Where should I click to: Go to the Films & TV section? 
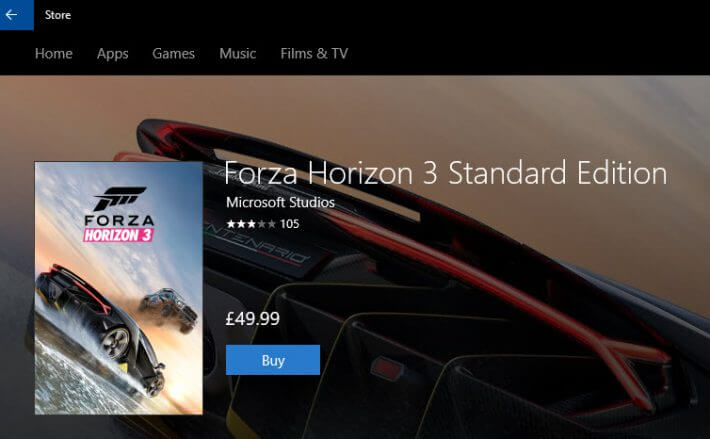click(x=314, y=53)
